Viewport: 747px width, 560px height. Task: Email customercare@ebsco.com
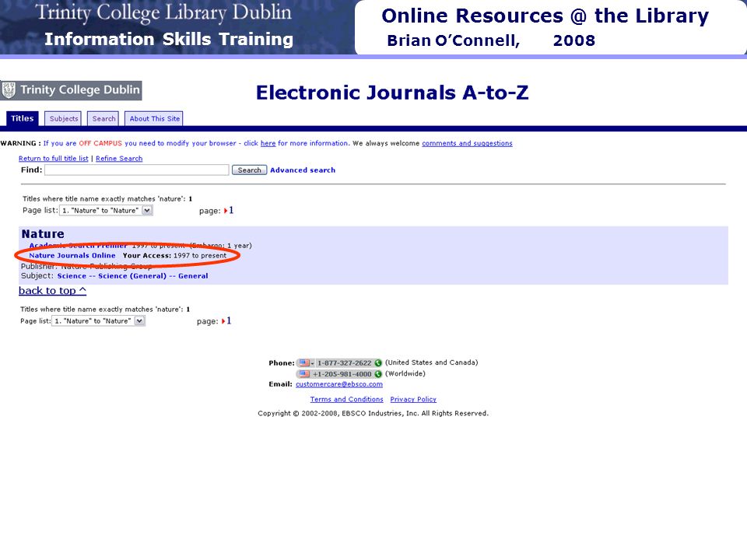[339, 384]
